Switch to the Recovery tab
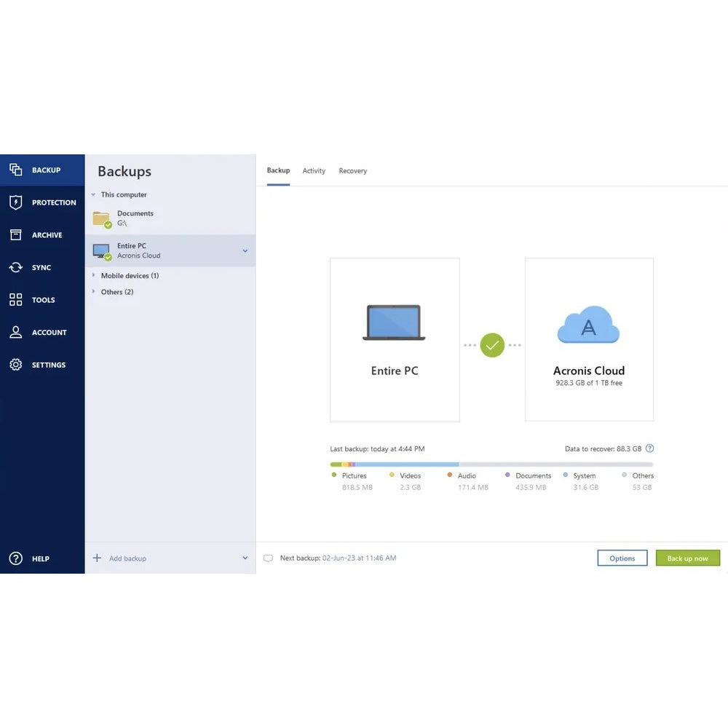 (x=353, y=171)
